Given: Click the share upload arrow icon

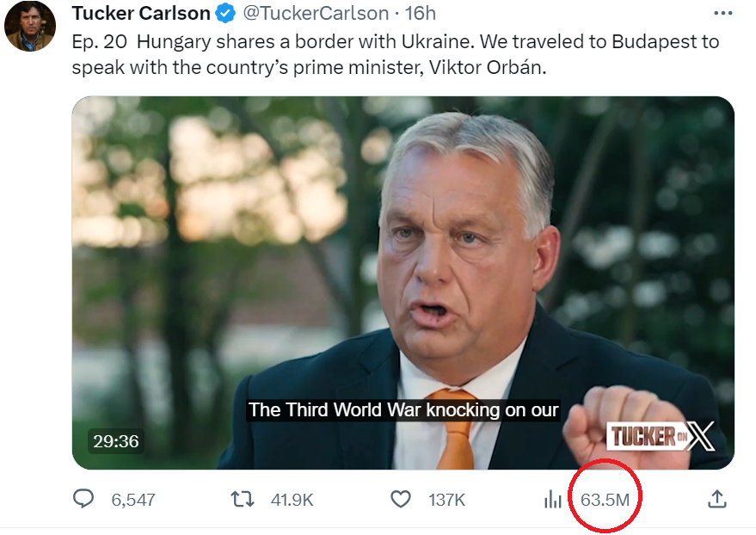Looking at the screenshot, I should pos(717,500).
